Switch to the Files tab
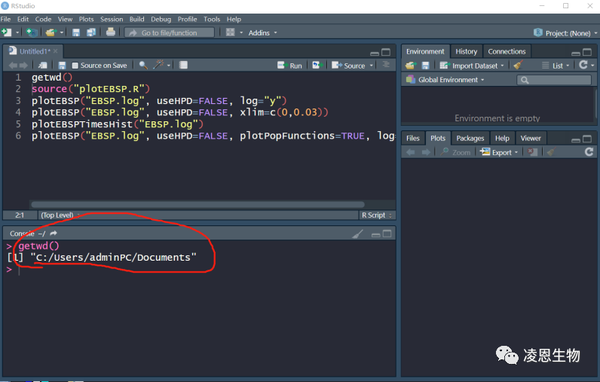The width and height of the screenshot is (600, 382). [x=413, y=138]
